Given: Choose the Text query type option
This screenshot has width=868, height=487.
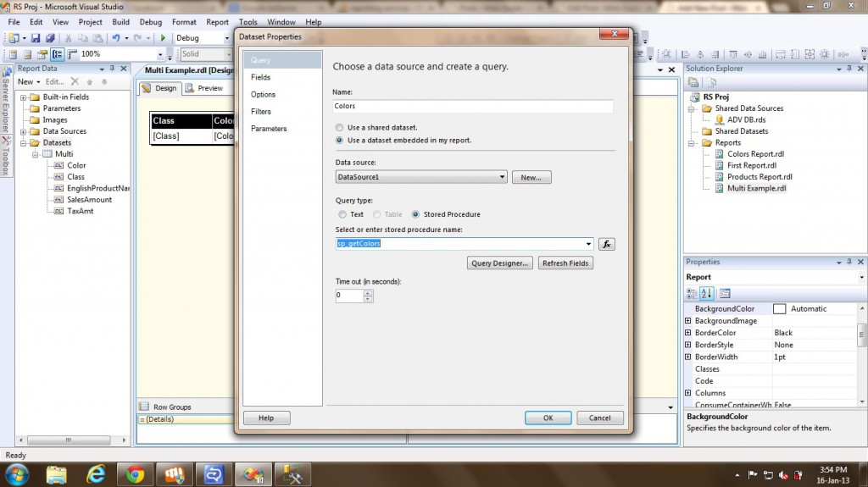Looking at the screenshot, I should 342,214.
